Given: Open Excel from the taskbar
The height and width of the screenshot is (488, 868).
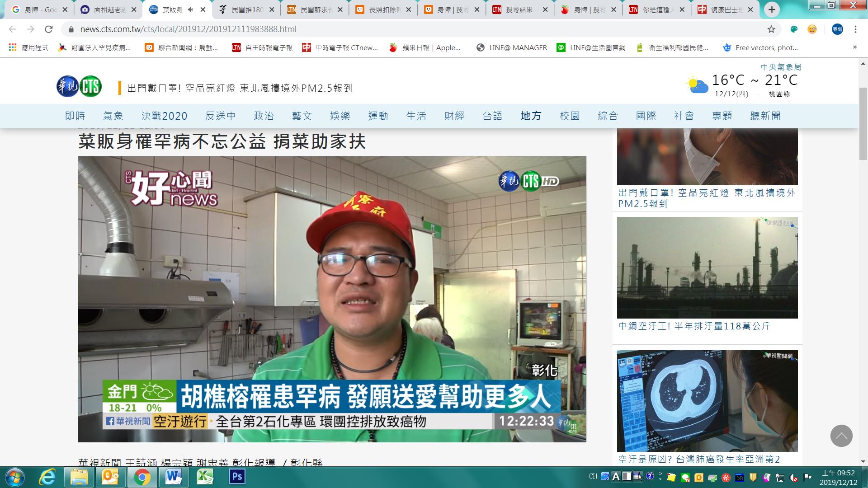Looking at the screenshot, I should (205, 477).
